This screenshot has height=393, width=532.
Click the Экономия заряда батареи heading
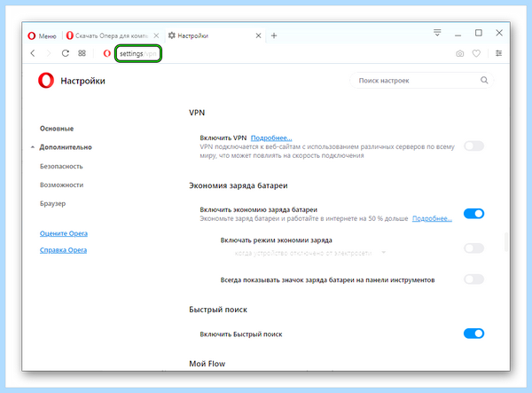click(x=239, y=185)
